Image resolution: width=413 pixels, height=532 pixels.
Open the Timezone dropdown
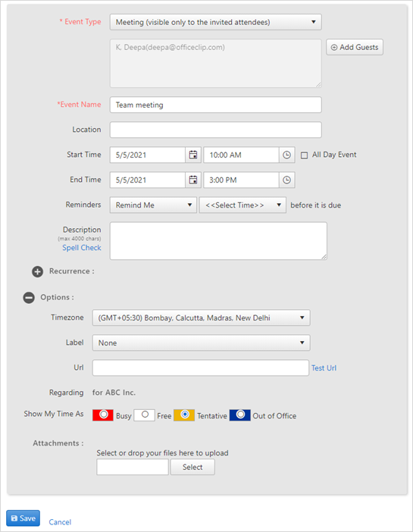pos(202,318)
